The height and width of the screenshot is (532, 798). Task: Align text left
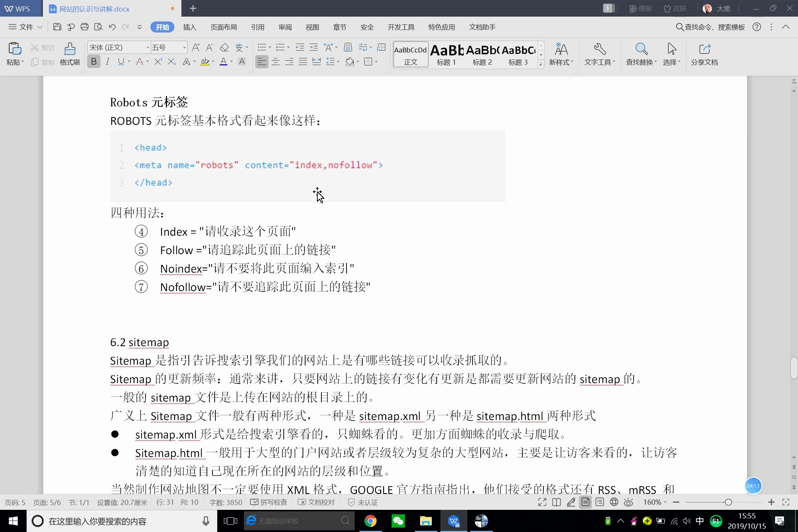tap(262, 62)
